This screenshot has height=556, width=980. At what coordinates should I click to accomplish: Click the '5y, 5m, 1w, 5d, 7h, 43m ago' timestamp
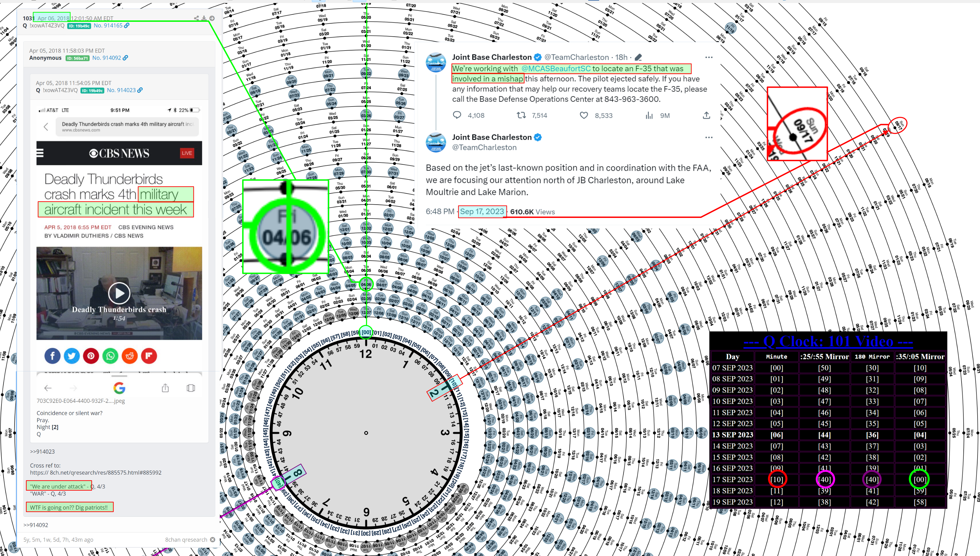[58, 540]
